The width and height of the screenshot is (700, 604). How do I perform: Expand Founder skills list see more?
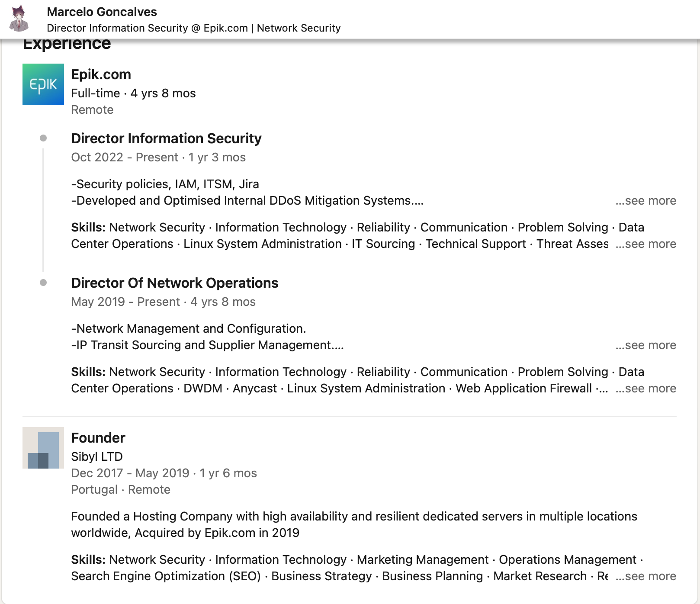(646, 576)
